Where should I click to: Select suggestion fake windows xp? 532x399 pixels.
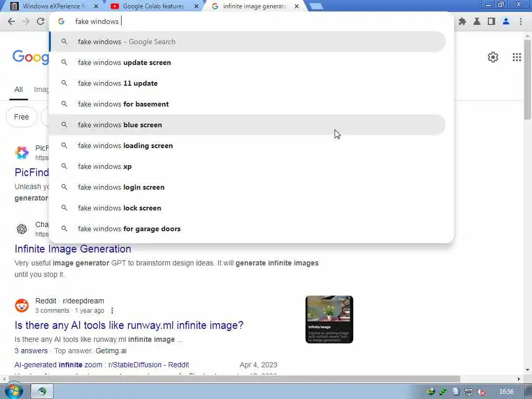click(x=248, y=166)
